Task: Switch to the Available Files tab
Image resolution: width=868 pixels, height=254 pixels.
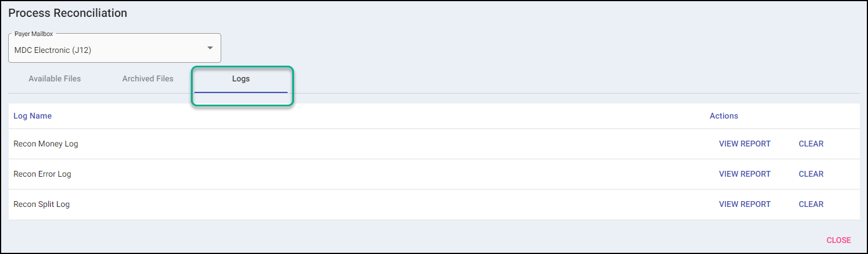Action: (55, 78)
